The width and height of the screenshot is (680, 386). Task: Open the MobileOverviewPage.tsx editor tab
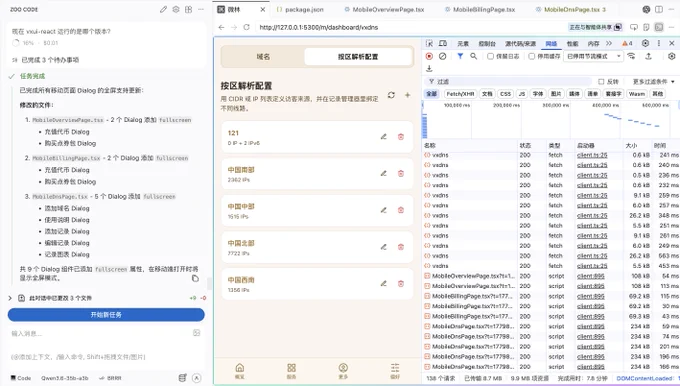pos(384,9)
